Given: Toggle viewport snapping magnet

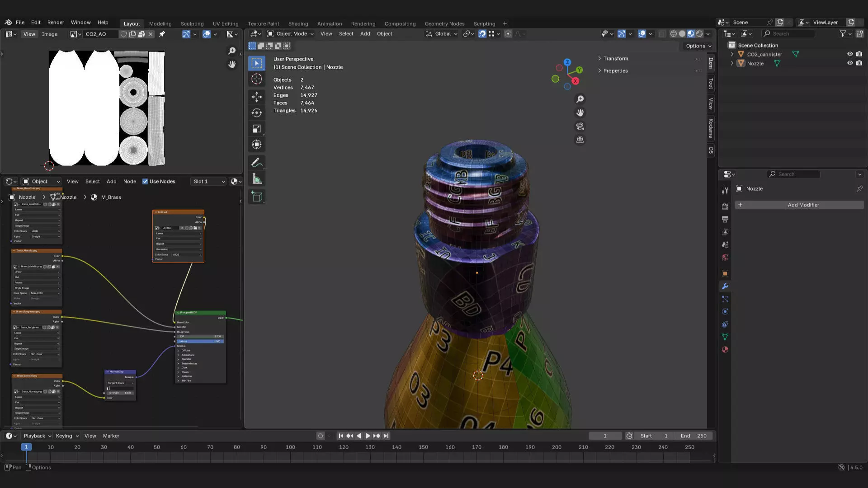Looking at the screenshot, I should [482, 34].
